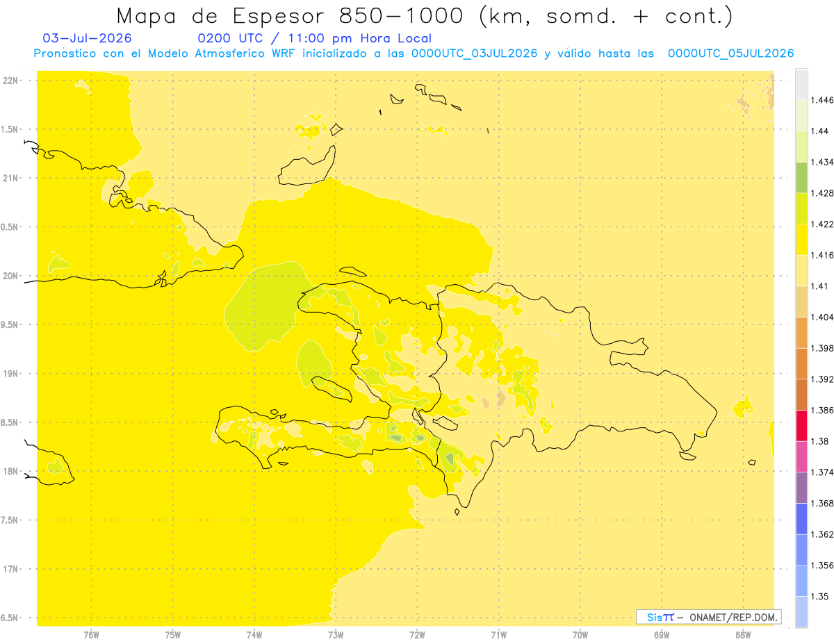Click the yellow-green colorbar segment between 1.422 and 1.428
Image resolution: width=834 pixels, height=644 pixels.
(801, 208)
